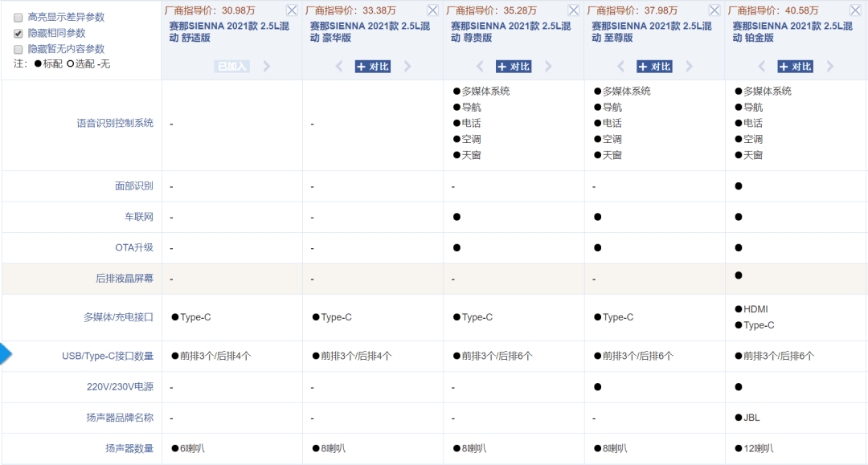The height and width of the screenshot is (465, 868).
Task: Remove the 铂金版 column with its X icon
Action: 855,10
